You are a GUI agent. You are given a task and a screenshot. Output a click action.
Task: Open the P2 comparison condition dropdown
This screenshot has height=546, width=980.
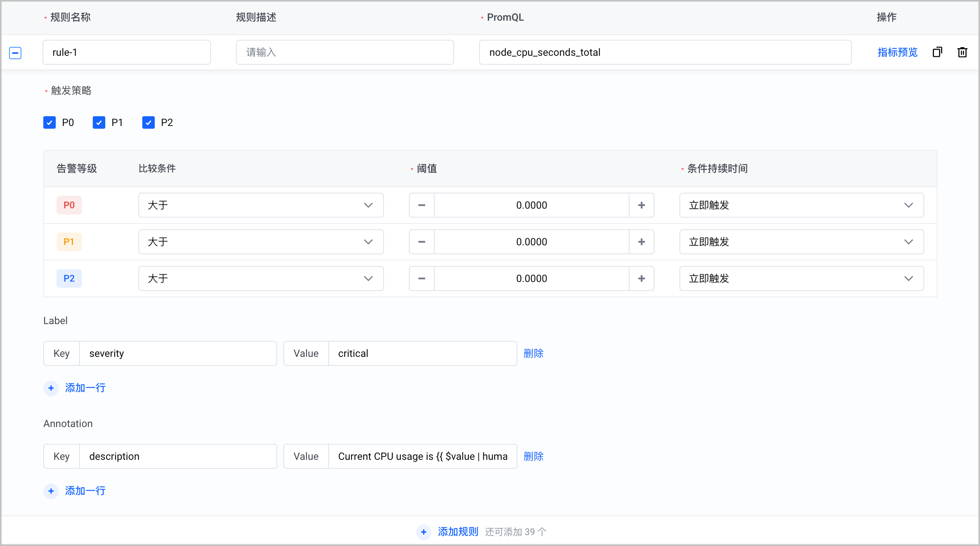tap(261, 278)
